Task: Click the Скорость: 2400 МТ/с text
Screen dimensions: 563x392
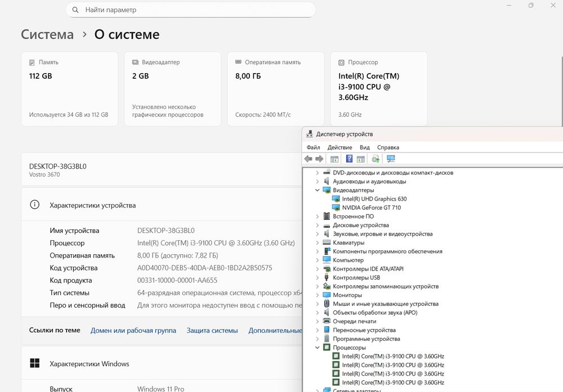Action: (x=263, y=115)
